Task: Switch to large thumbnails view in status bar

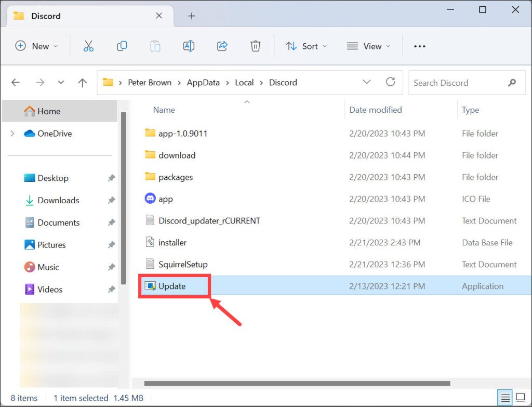Action: 521,398
